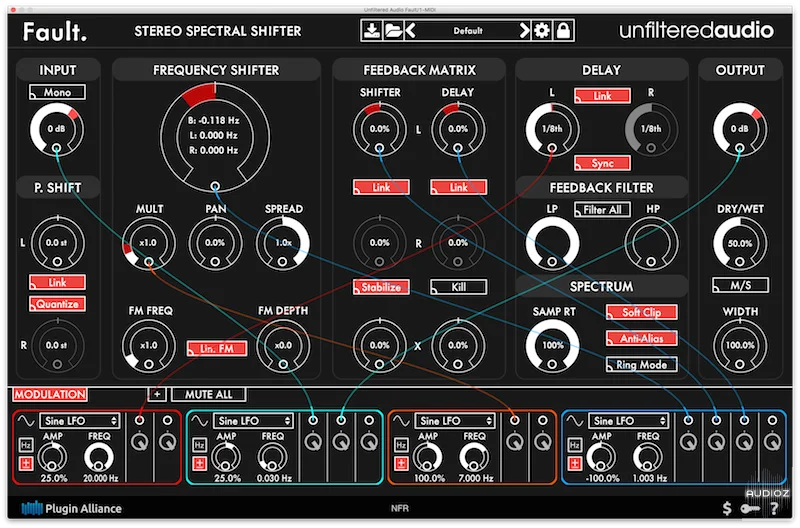Add a modulator with the plus button

click(x=157, y=394)
